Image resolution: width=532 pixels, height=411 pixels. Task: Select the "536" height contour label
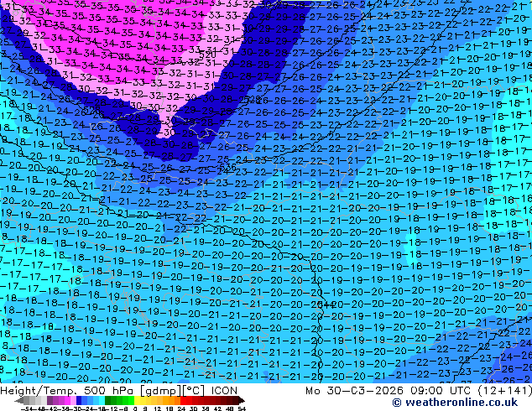[x=228, y=167]
